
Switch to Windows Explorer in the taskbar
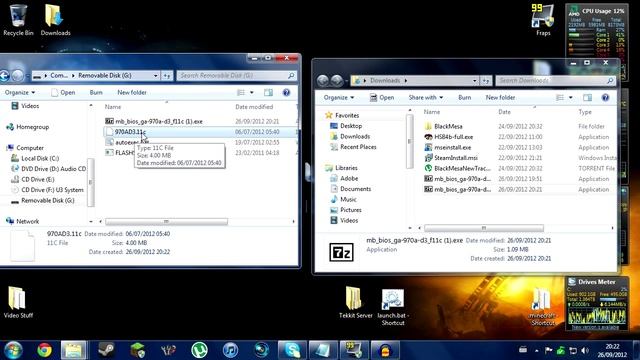coord(74,350)
